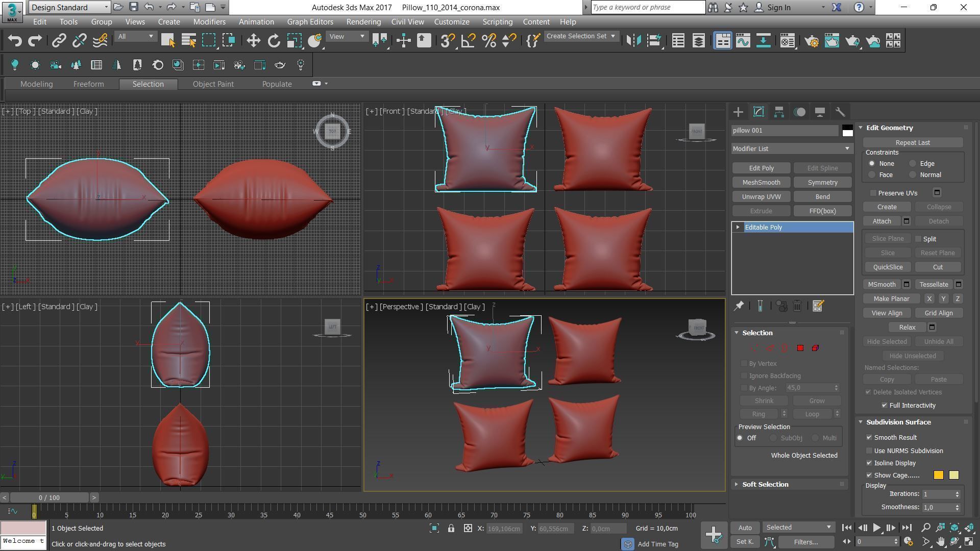Switch to the Modeling ribbon tab
Image resolution: width=980 pixels, height=551 pixels.
click(36, 84)
